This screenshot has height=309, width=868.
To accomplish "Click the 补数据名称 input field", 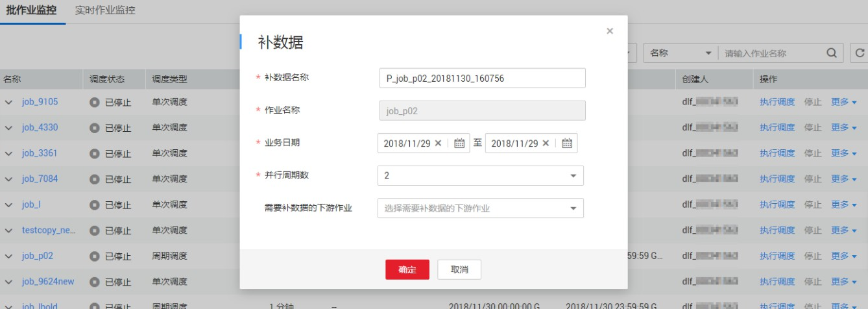I will point(482,78).
